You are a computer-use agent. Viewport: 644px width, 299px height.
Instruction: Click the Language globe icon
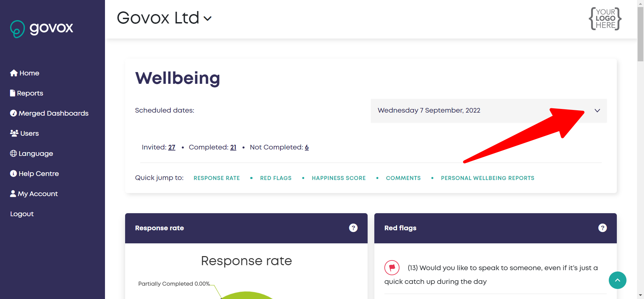(13, 153)
